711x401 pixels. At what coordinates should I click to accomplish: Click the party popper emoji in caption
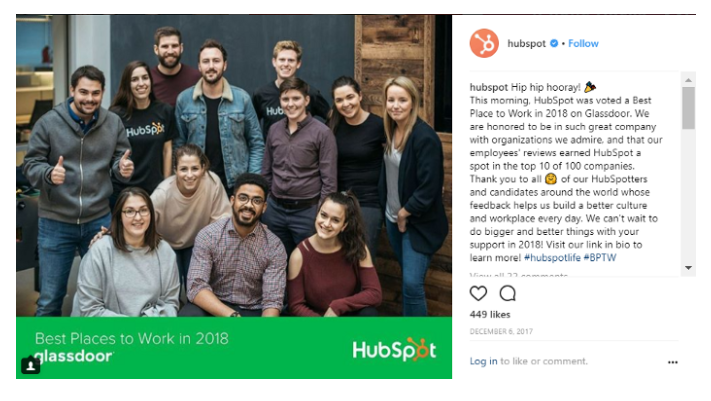coord(589,86)
